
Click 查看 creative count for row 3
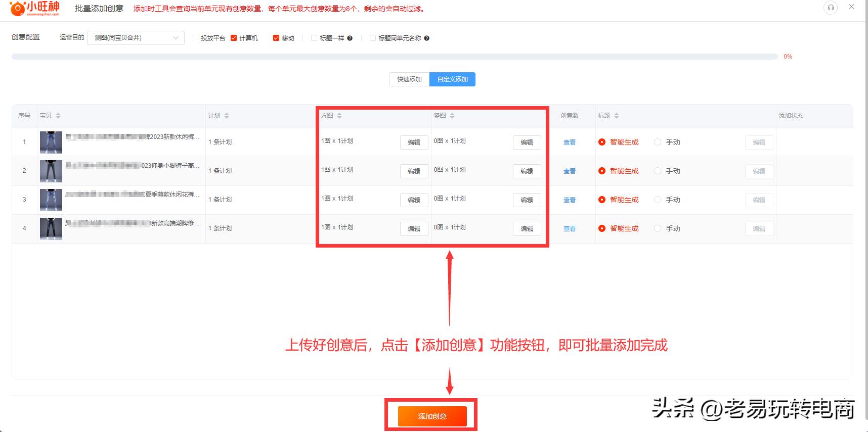point(570,200)
